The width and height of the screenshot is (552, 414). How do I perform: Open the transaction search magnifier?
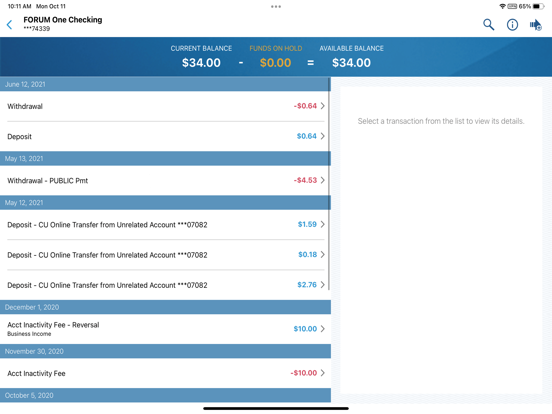click(488, 25)
